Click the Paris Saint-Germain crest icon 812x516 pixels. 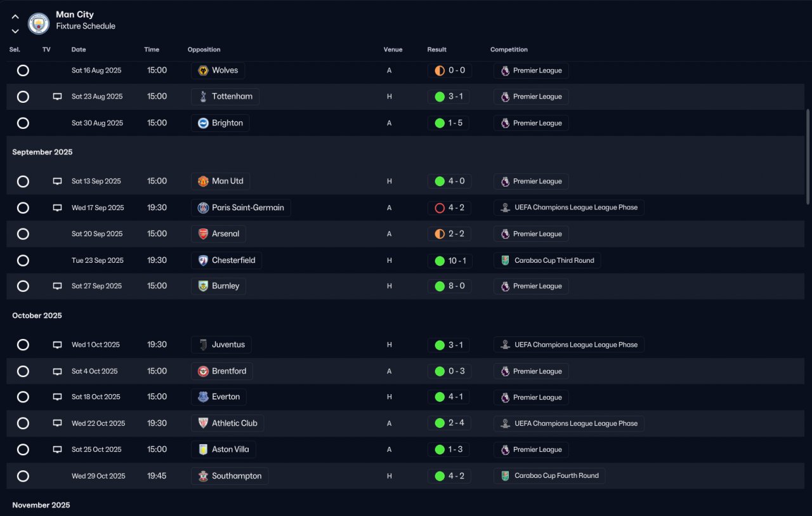coord(203,208)
